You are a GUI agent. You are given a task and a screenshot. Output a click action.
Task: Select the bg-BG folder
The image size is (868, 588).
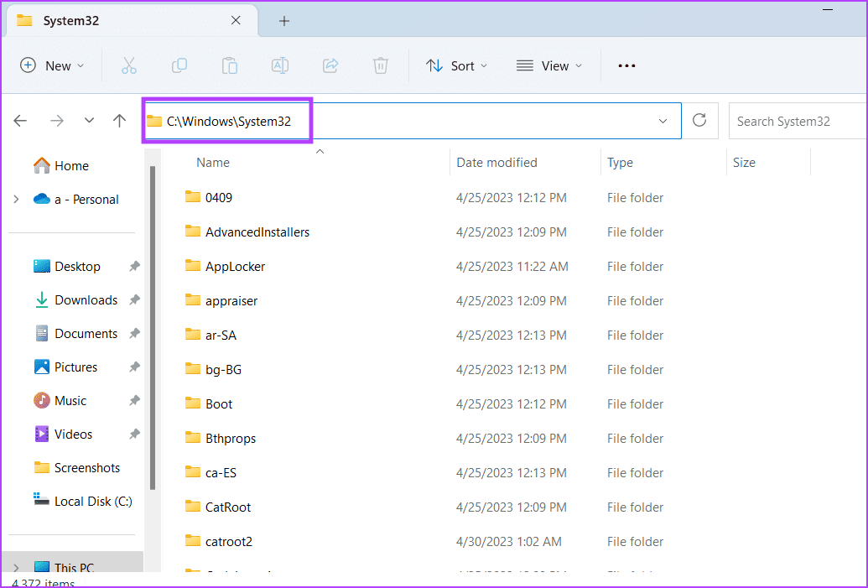pos(213,369)
